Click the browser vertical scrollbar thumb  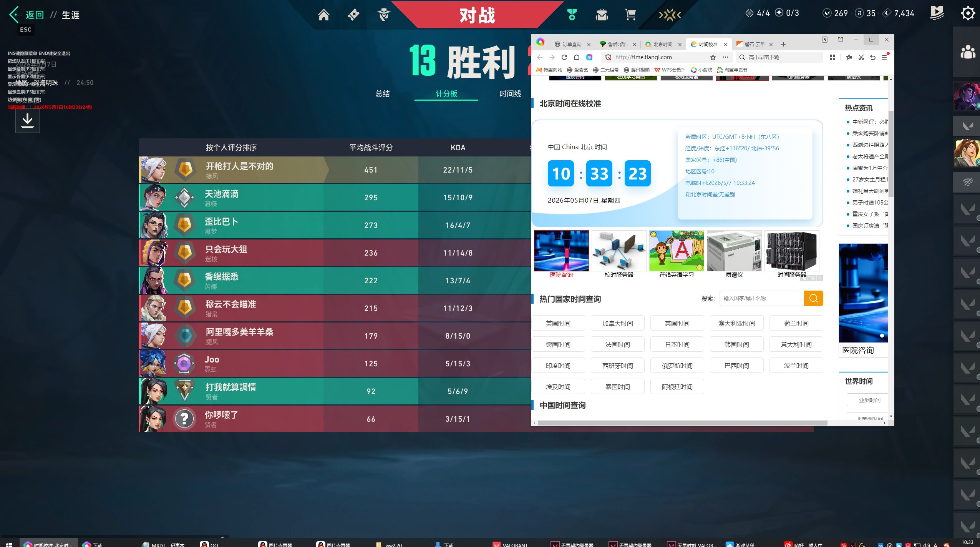(x=891, y=154)
